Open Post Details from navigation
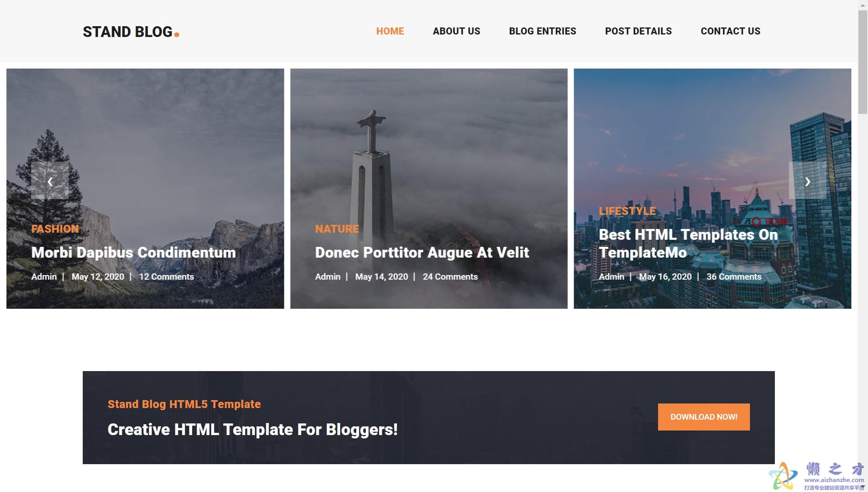The height and width of the screenshot is (492, 868). (x=638, y=31)
